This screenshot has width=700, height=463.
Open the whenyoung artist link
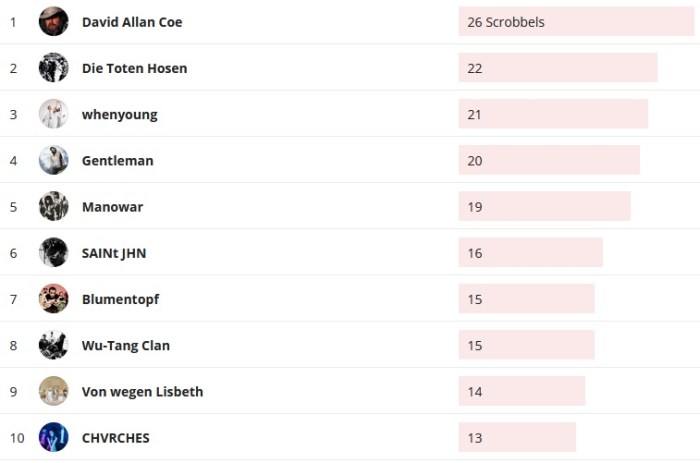(x=119, y=114)
